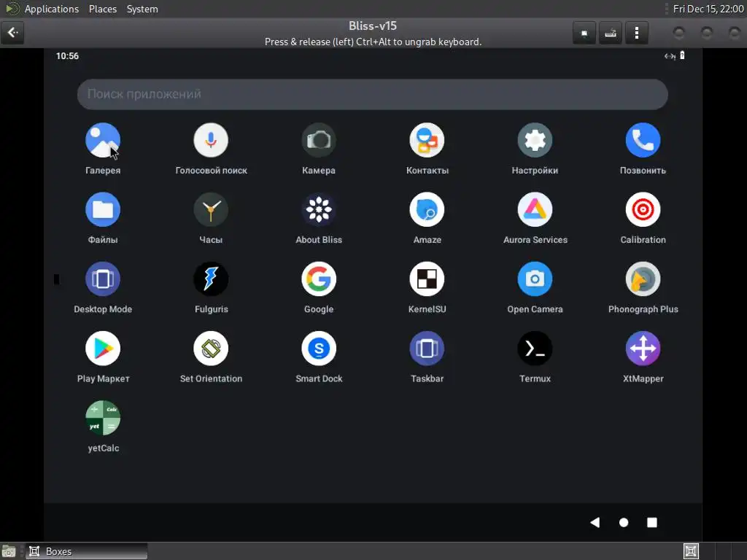Select Boxes in the bottom taskbar
This screenshot has width=747, height=560.
[86, 551]
